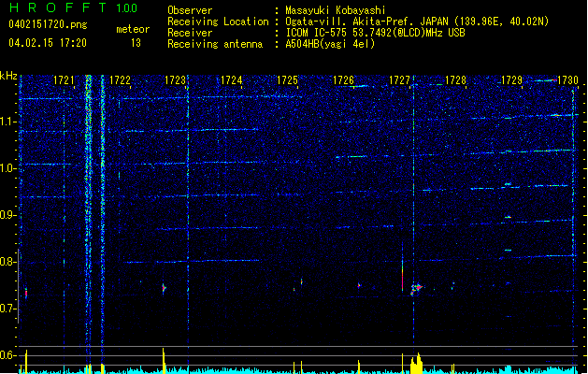Click the 1730 time marker
Image resolution: width=588 pixels, height=374 pixels.
pos(567,80)
